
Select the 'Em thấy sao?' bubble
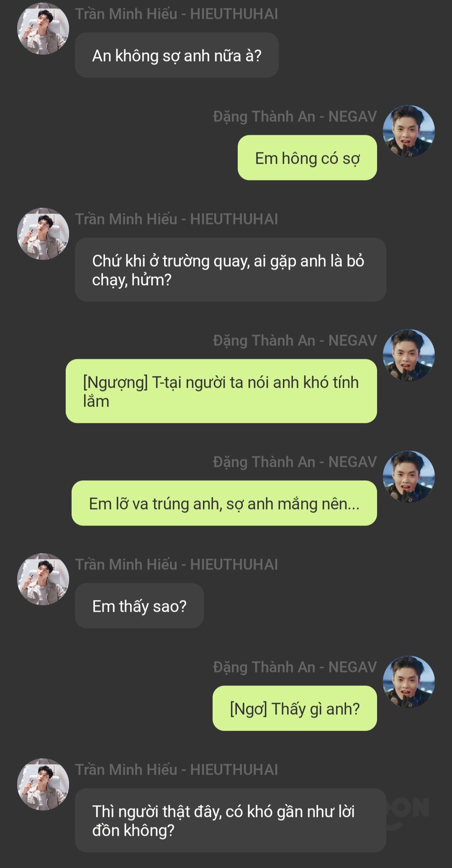click(x=139, y=606)
